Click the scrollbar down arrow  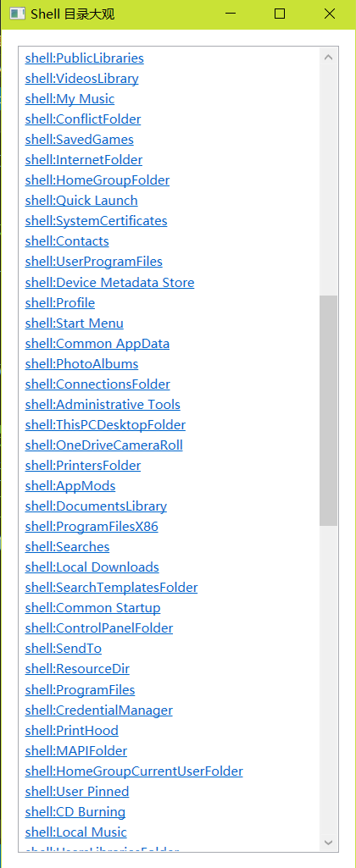(328, 843)
